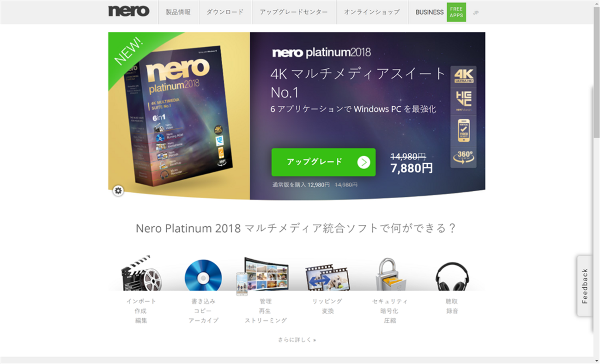Click the green FREE APPS button
This screenshot has height=364, width=600.
[x=456, y=12]
